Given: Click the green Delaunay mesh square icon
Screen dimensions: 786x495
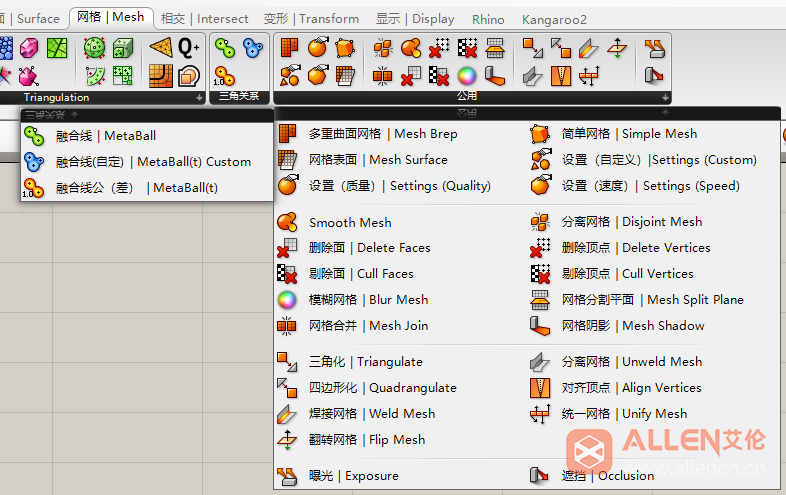Looking at the screenshot, I should (x=57, y=48).
